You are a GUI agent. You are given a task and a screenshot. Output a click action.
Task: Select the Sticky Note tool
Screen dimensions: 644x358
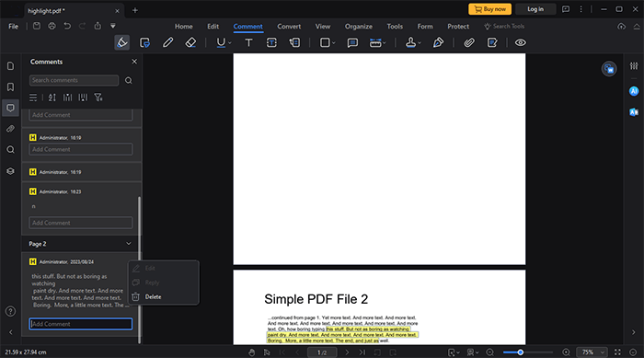352,42
